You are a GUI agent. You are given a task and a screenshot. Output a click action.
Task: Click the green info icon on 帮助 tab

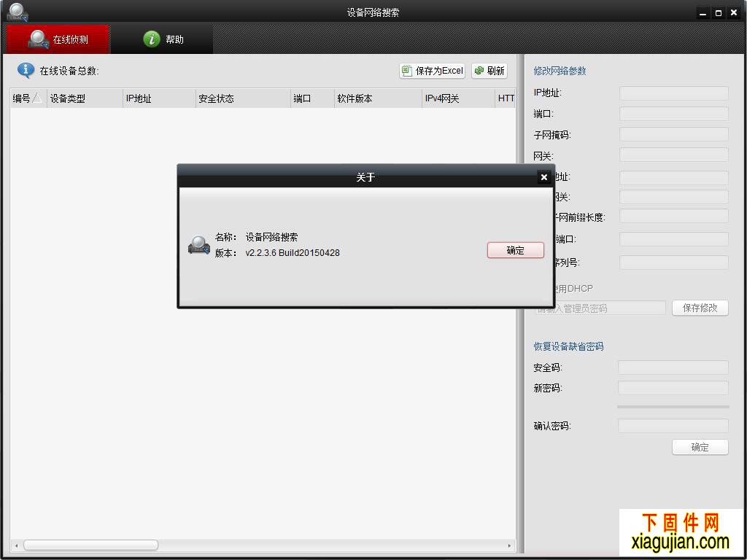coord(152,39)
